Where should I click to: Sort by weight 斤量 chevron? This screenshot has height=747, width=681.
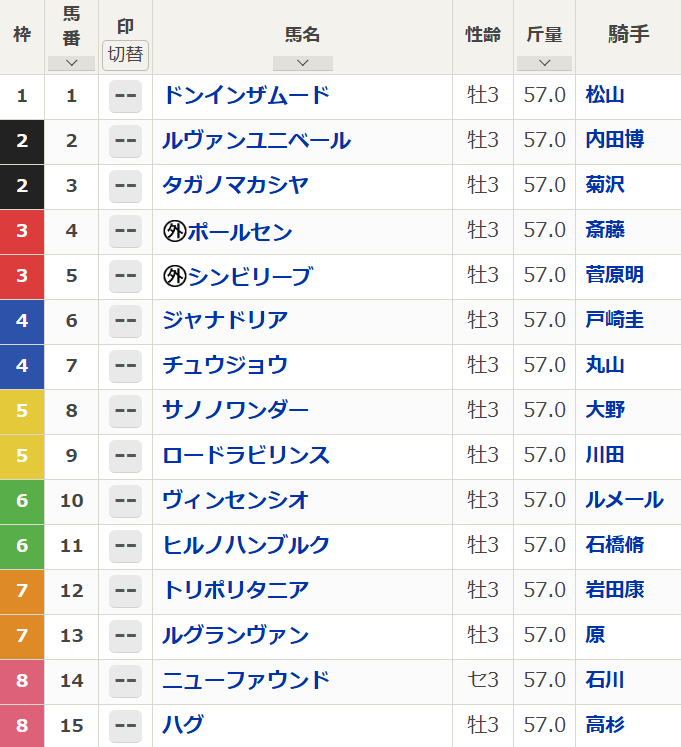pyautogui.click(x=544, y=63)
